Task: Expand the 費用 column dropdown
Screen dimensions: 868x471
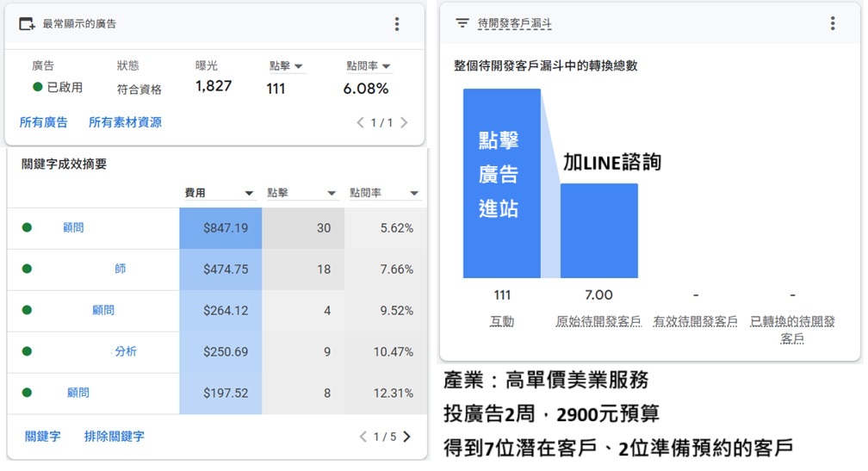Action: point(249,194)
